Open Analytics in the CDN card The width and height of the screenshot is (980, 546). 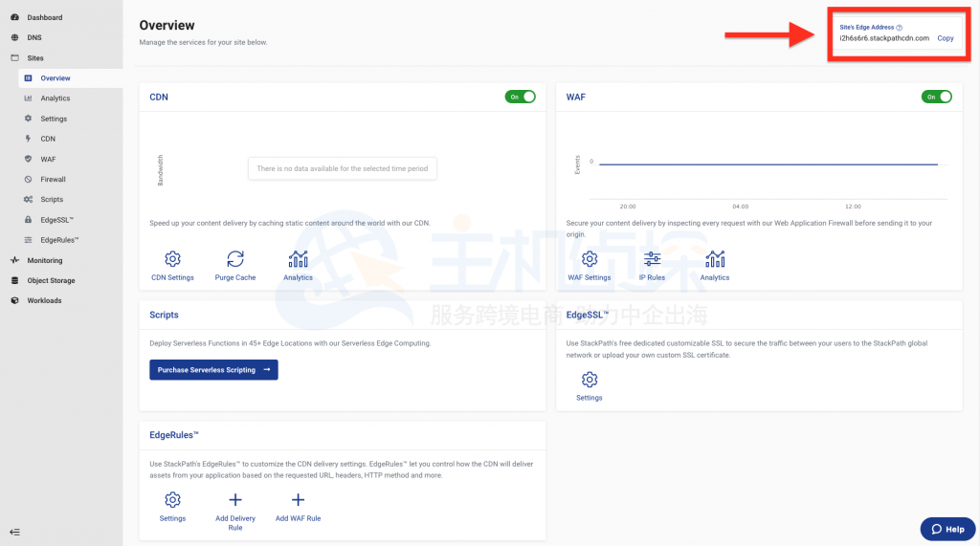[x=299, y=258]
